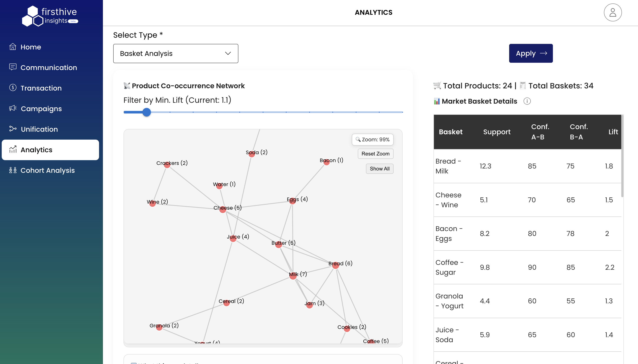Click the Campaigns megaphone icon

point(13,108)
